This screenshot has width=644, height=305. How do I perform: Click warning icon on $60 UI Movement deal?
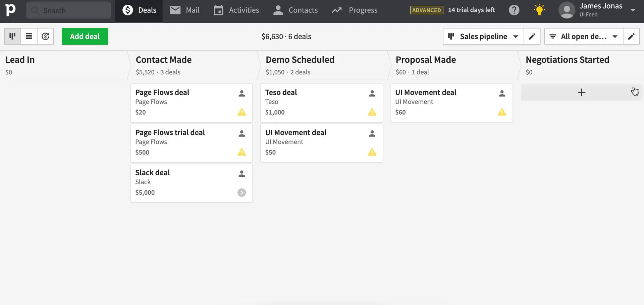tap(502, 112)
